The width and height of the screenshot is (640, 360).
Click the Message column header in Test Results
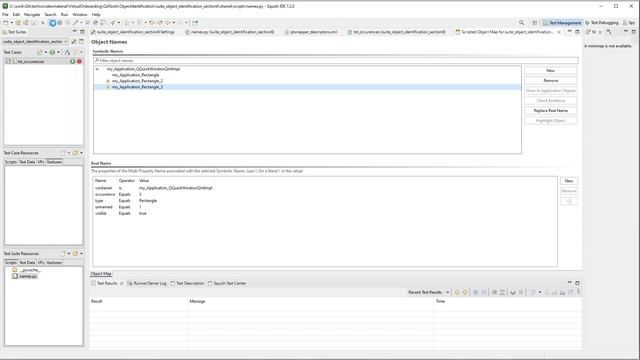pyautogui.click(x=197, y=301)
